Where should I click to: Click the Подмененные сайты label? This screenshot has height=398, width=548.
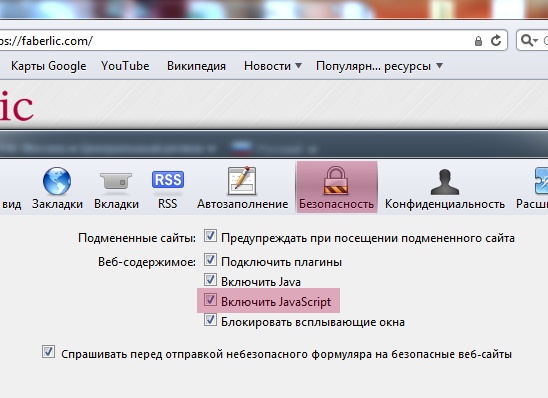(137, 238)
